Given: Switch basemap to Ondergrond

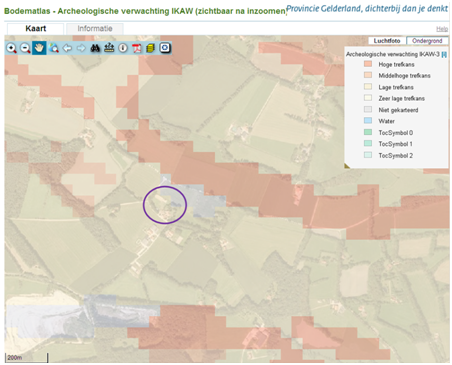Looking at the screenshot, I should click(427, 41).
